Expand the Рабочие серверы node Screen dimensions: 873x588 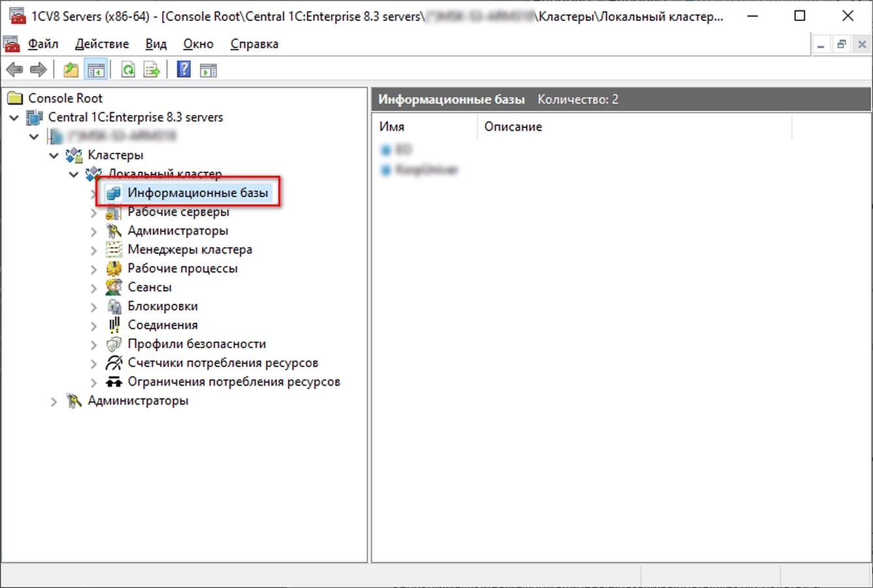coord(93,213)
